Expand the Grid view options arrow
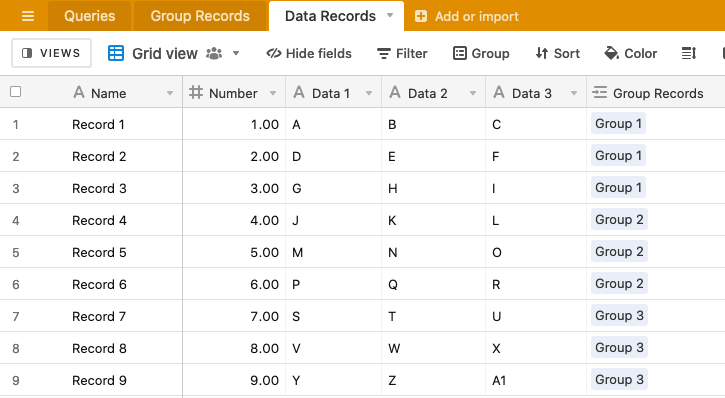Screen dimensions: 725x398 (x=236, y=54)
